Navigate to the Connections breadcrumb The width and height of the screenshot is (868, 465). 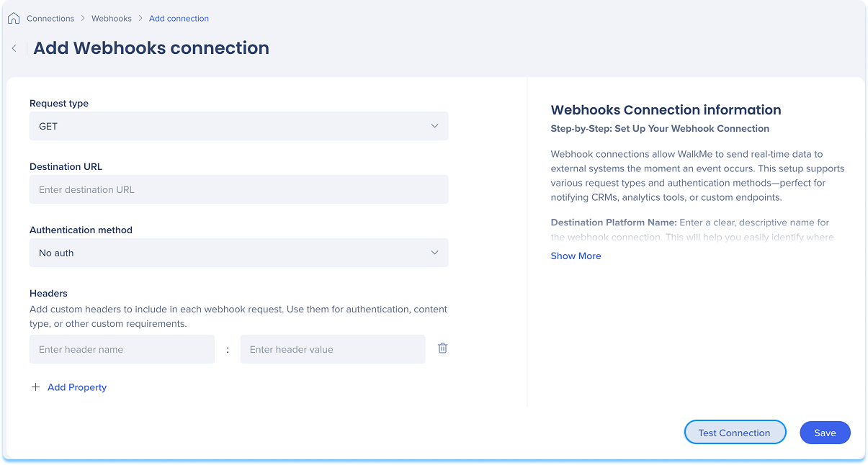(x=50, y=18)
